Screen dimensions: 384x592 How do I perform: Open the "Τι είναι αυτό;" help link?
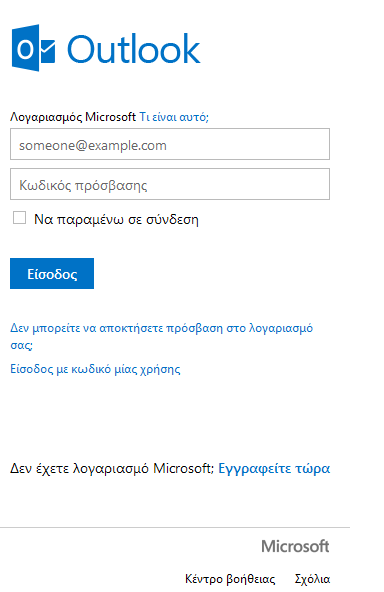tap(174, 117)
